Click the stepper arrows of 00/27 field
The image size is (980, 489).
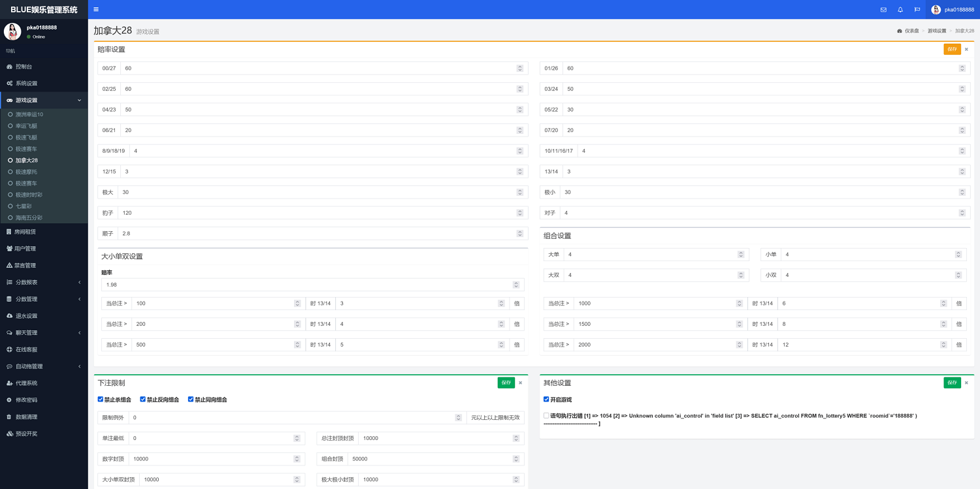(520, 69)
